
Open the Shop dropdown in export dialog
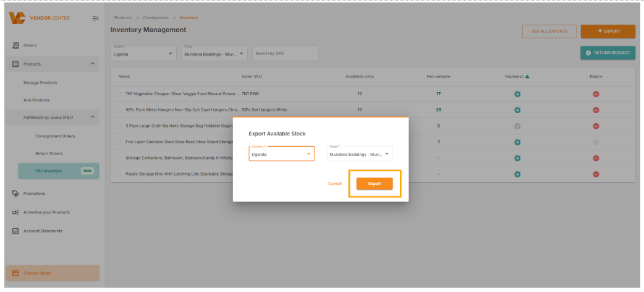click(x=360, y=153)
